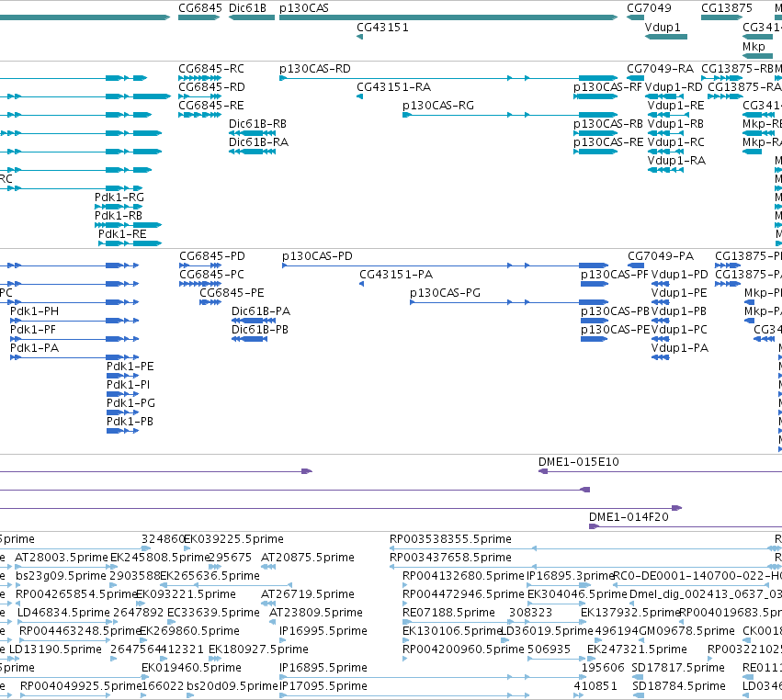Open protein Pdk1-PG
Image resolution: width=782 pixels, height=700 pixels.
pyautogui.click(x=130, y=403)
